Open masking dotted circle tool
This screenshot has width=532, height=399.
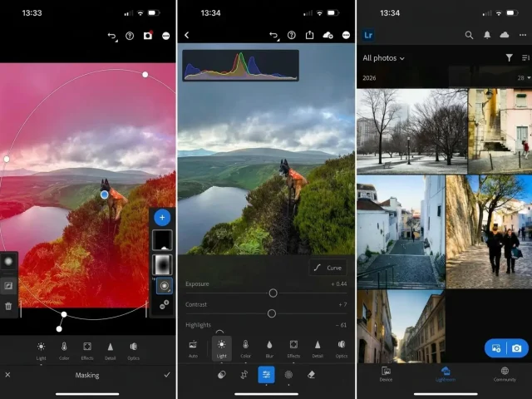[288, 375]
